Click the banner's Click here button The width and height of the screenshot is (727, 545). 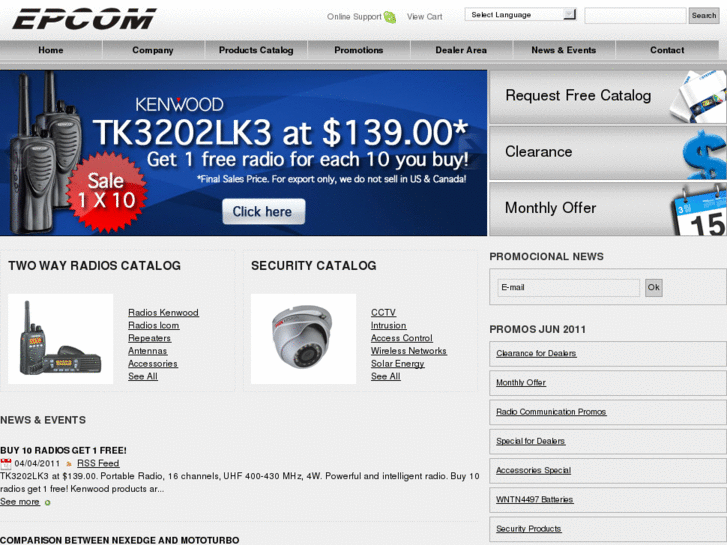coord(263,212)
